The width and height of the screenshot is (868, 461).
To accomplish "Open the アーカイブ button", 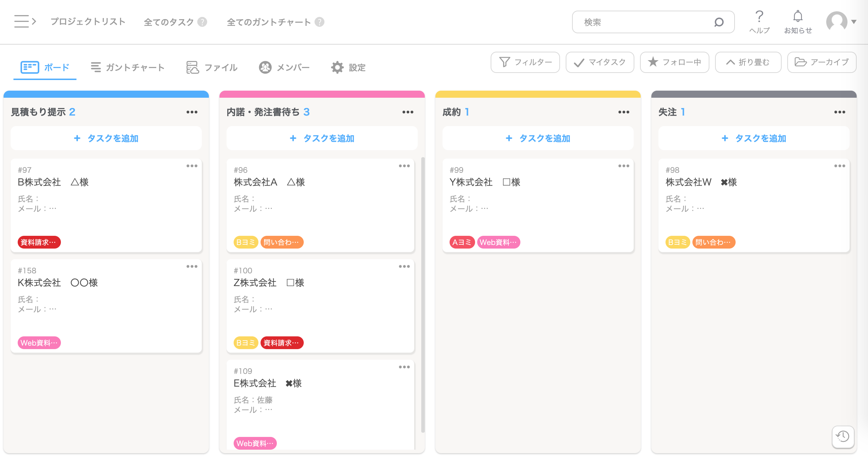I will tap(822, 62).
